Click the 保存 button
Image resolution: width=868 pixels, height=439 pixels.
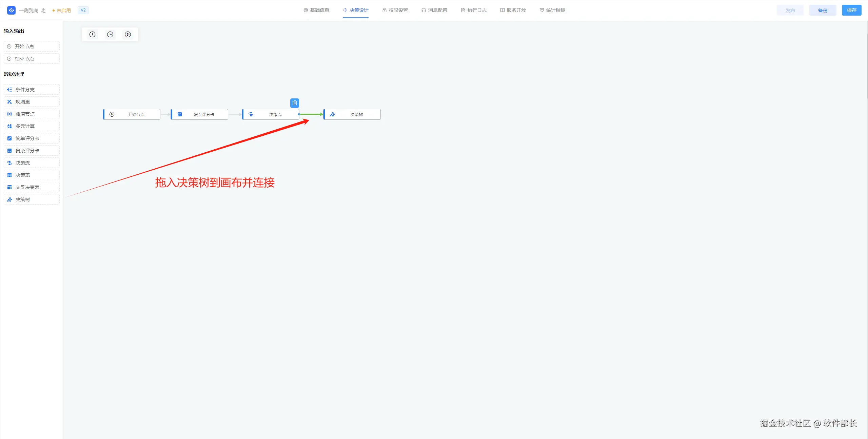[x=851, y=10]
